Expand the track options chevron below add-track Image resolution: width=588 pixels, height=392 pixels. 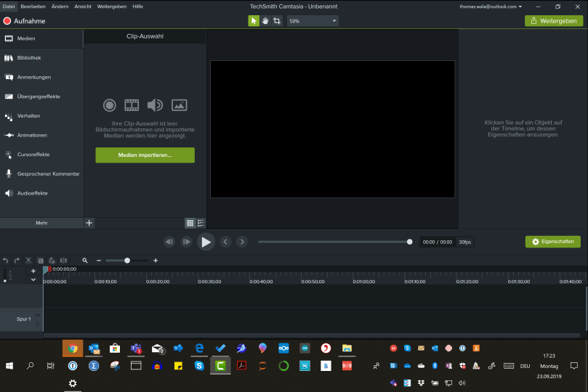click(x=33, y=279)
